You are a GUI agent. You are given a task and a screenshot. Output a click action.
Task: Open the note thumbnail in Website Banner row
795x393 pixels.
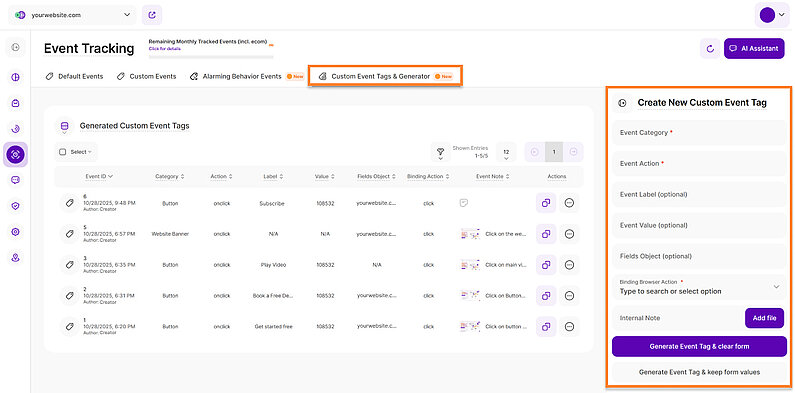(x=471, y=234)
